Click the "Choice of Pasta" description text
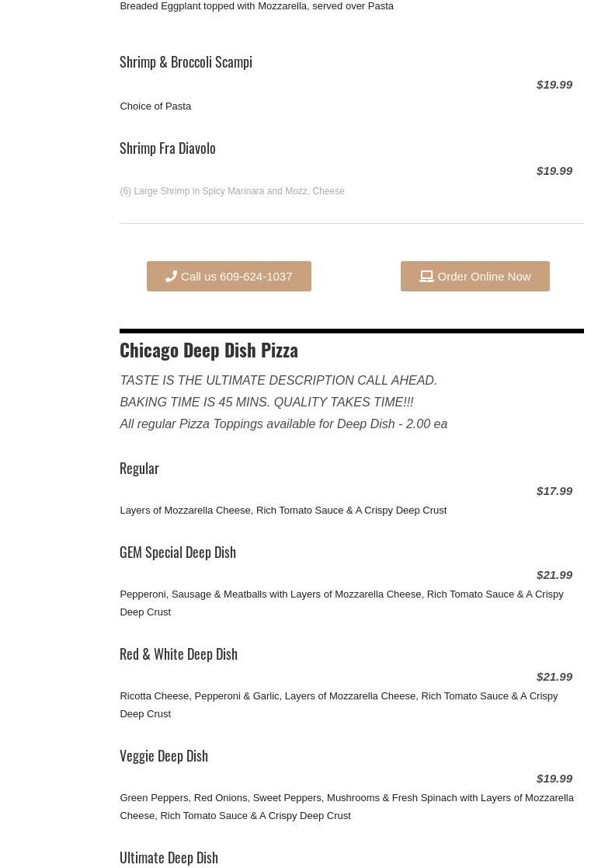This screenshot has height=868, width=598. point(155,106)
